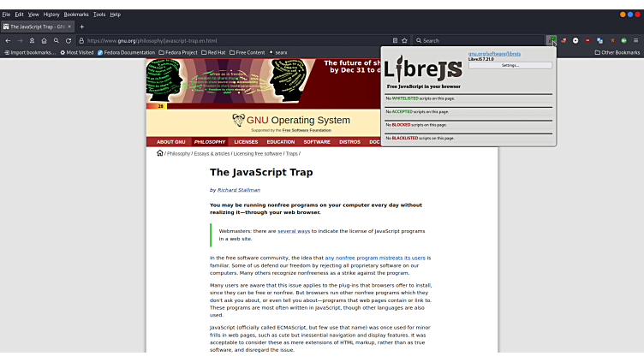Follow the Richard Stallman author link

[x=239, y=190]
